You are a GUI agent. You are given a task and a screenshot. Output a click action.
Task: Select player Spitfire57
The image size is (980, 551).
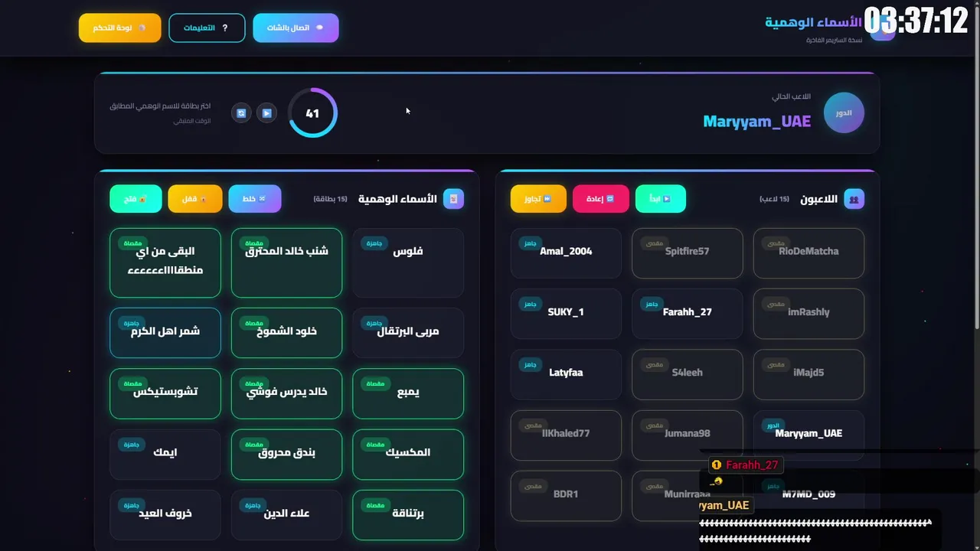tap(687, 253)
